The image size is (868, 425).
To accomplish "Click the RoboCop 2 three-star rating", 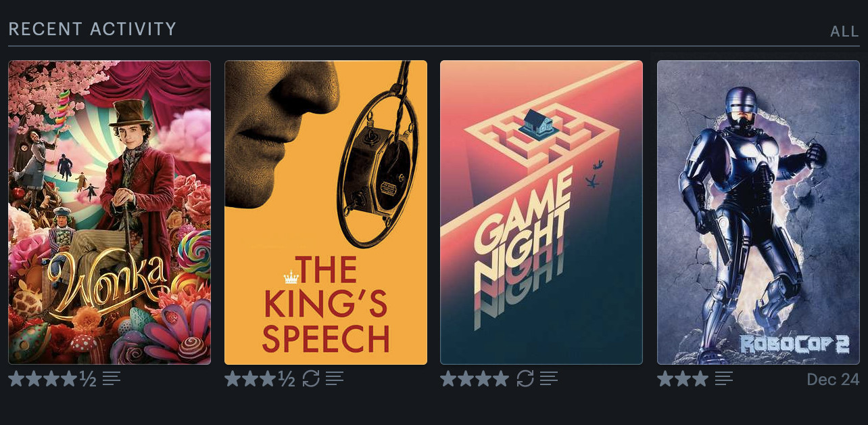I will click(683, 379).
